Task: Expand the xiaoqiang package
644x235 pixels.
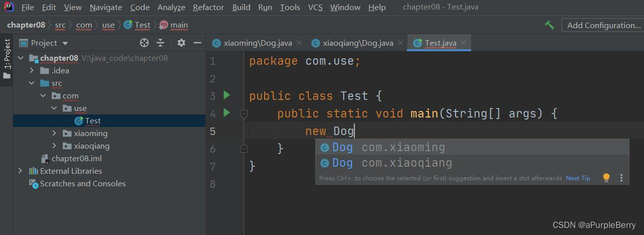Action: click(x=54, y=146)
